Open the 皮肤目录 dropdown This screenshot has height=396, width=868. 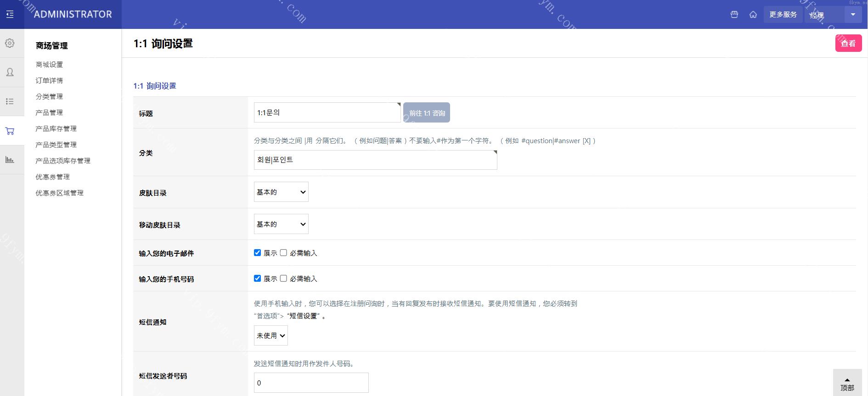pyautogui.click(x=281, y=192)
